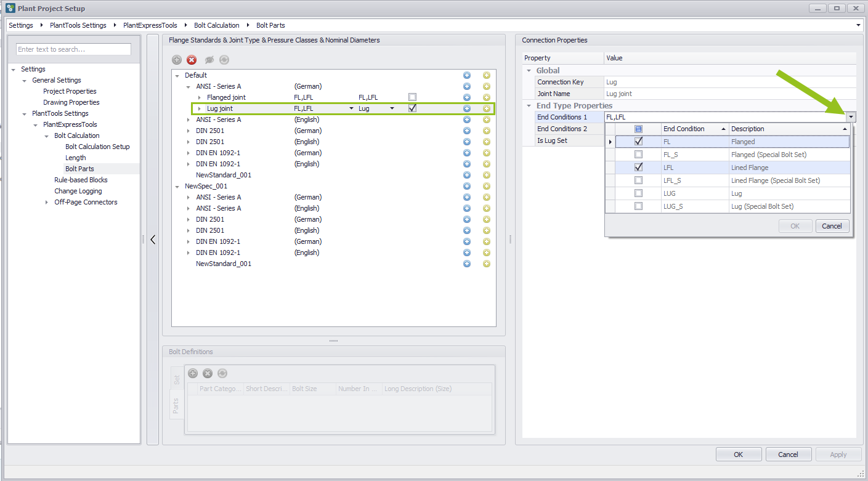Click the blue plus icon on the Flanged joint row
Image resolution: width=868 pixels, height=481 pixels.
point(467,97)
